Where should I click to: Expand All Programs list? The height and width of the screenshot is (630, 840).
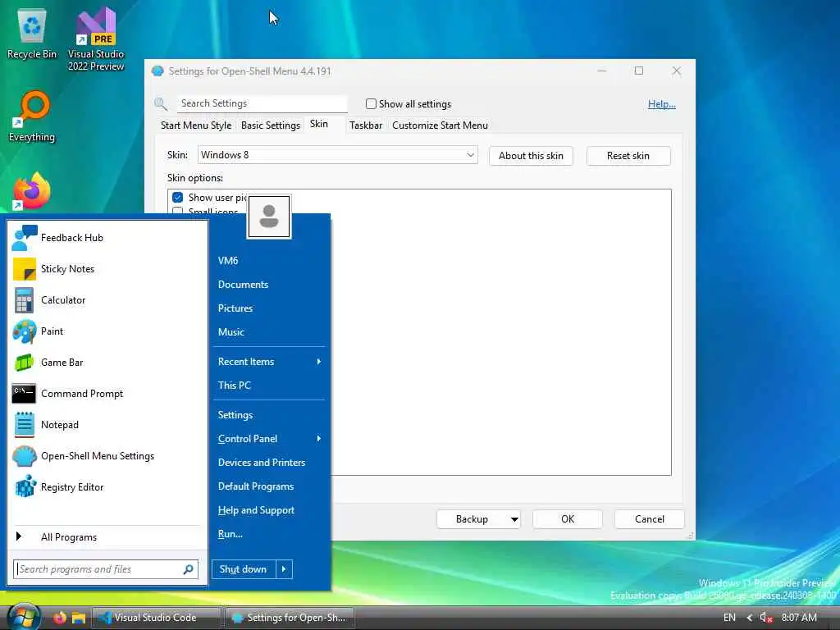(x=107, y=537)
